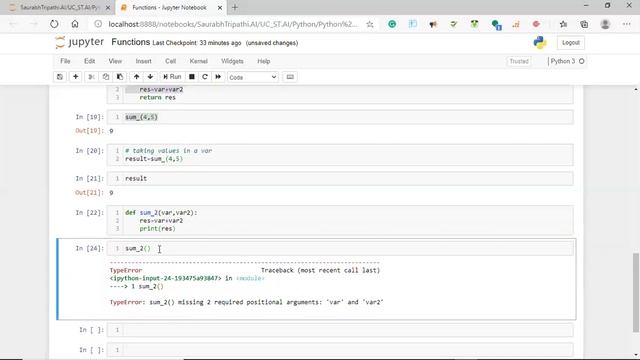This screenshot has height=360, width=640.
Task: Click the page scrollbar down arrow
Action: coord(636,356)
